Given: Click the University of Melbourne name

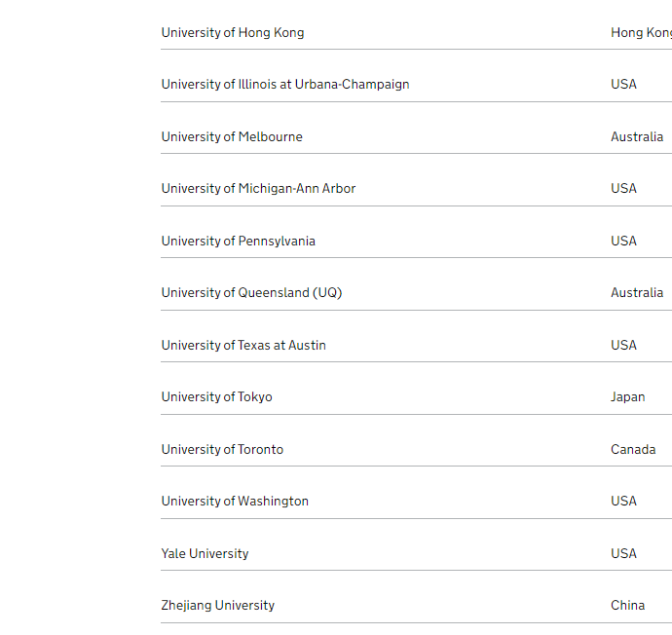Looking at the screenshot, I should (232, 137).
